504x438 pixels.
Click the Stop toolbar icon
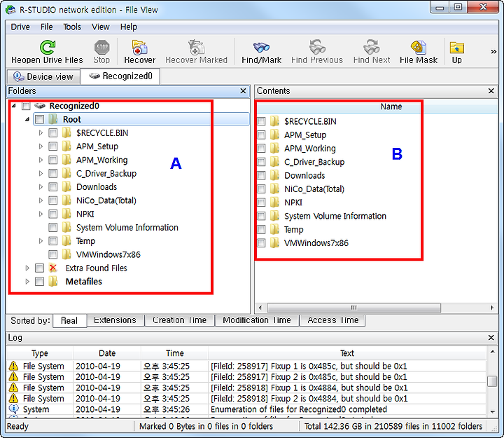click(x=101, y=48)
